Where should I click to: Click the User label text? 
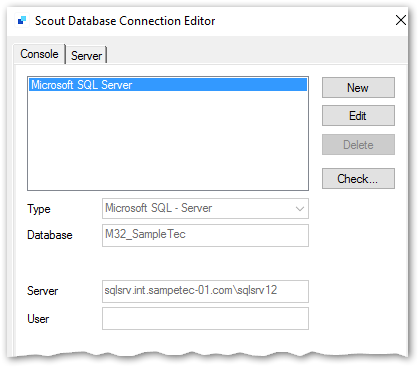coord(38,319)
